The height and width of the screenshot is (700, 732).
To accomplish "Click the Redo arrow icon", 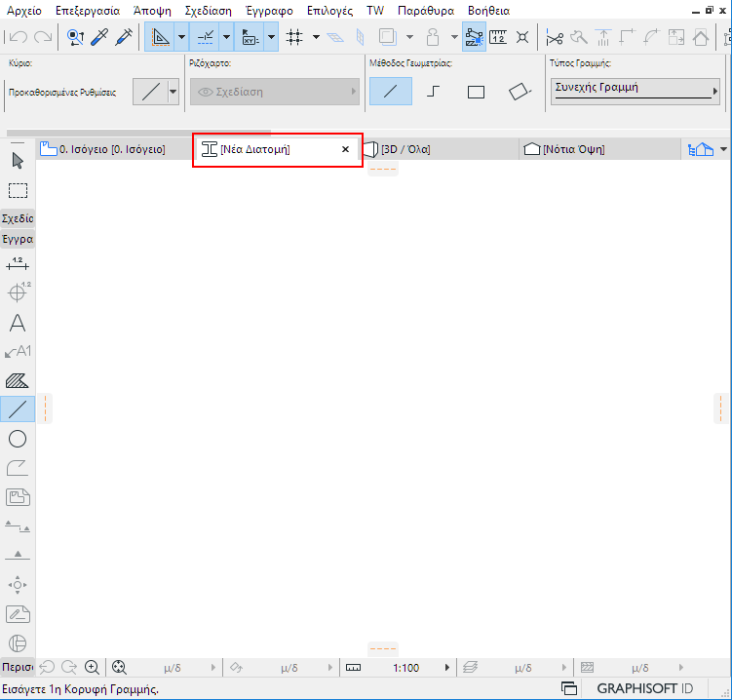I will coord(43,36).
